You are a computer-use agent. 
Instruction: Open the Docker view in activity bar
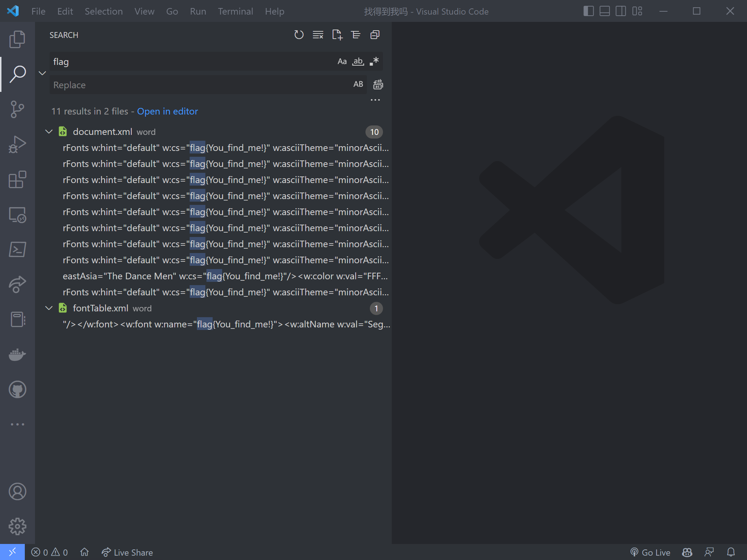(x=17, y=354)
